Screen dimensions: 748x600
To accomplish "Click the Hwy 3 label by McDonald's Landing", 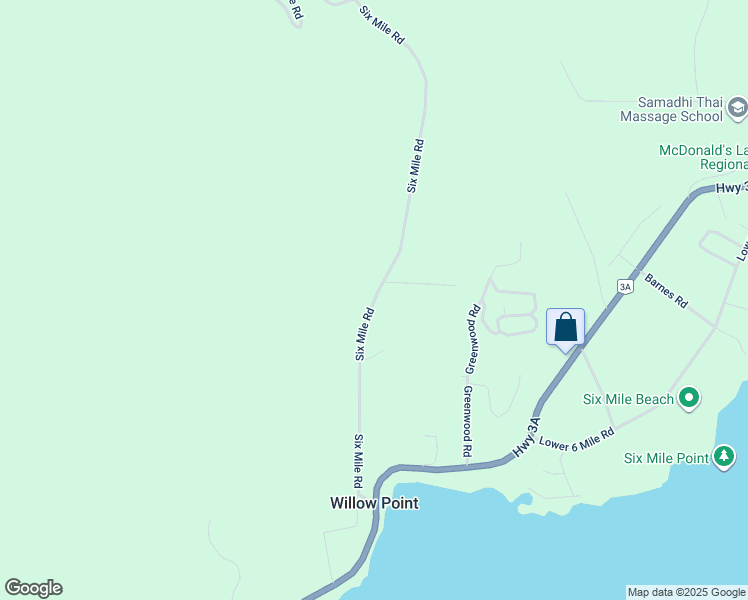I will pos(731,187).
